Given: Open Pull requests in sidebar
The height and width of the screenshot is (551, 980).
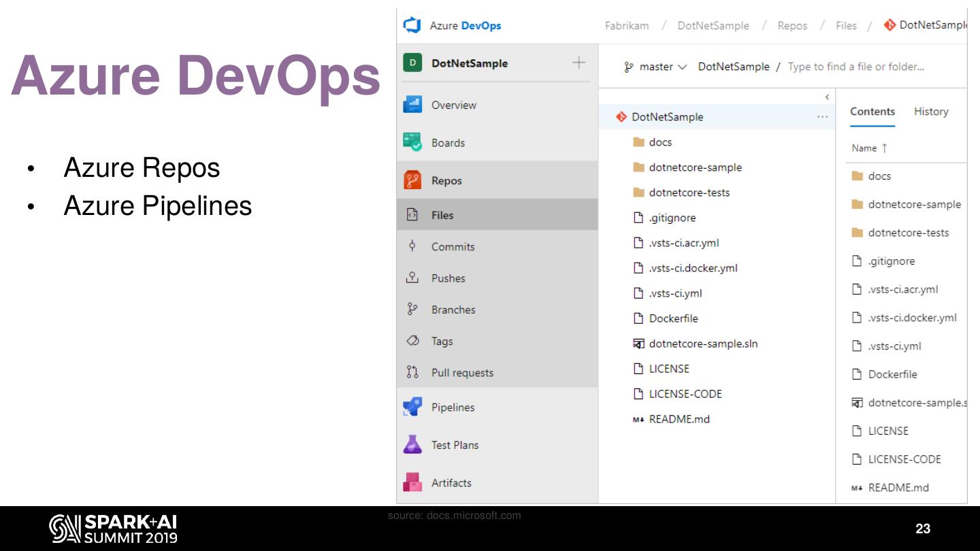Looking at the screenshot, I should (462, 373).
